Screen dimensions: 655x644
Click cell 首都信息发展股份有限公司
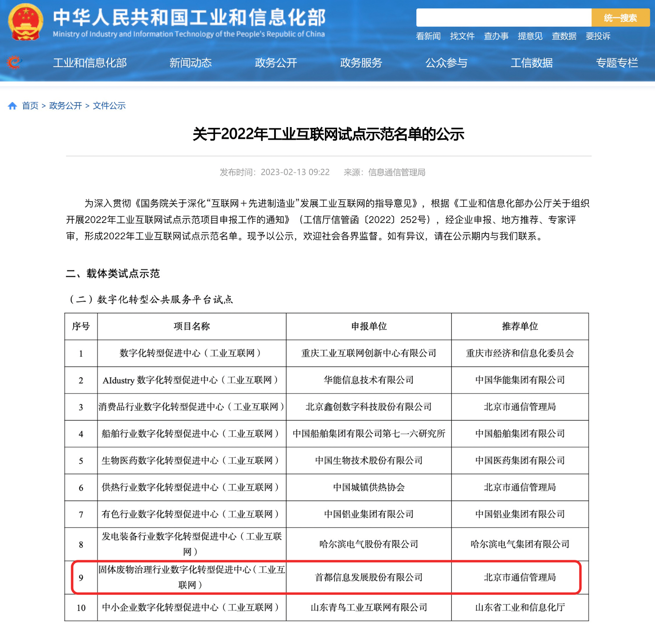[369, 577]
